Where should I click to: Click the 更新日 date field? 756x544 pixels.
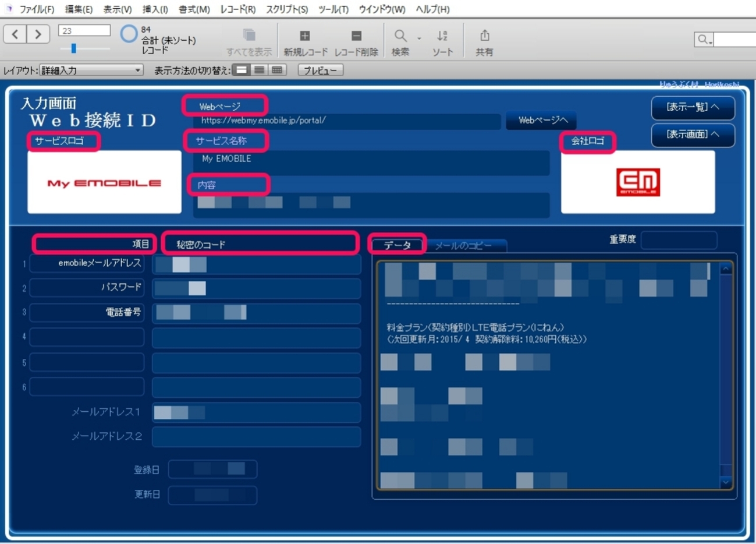(x=212, y=495)
